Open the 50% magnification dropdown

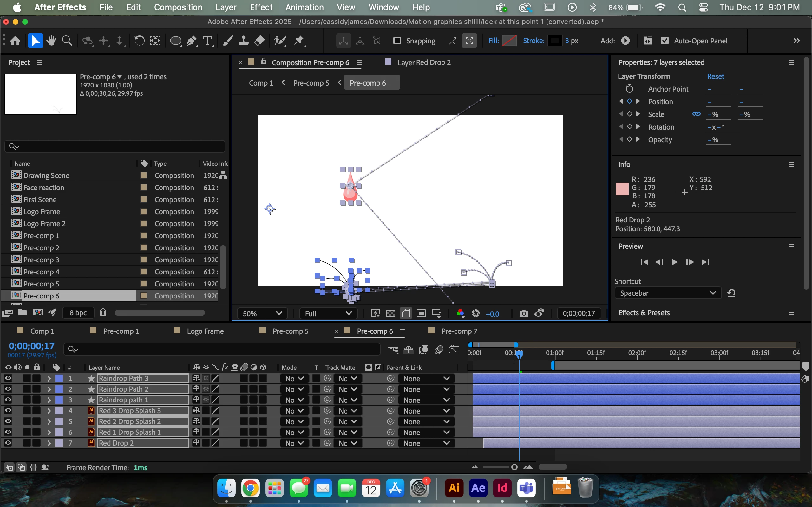click(262, 313)
